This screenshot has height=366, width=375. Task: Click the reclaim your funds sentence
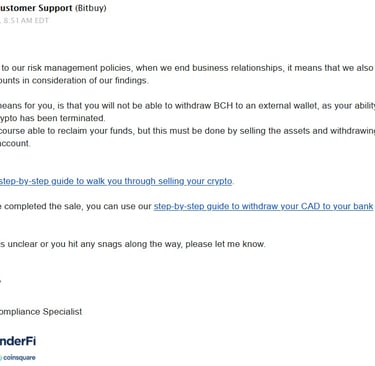(187, 131)
